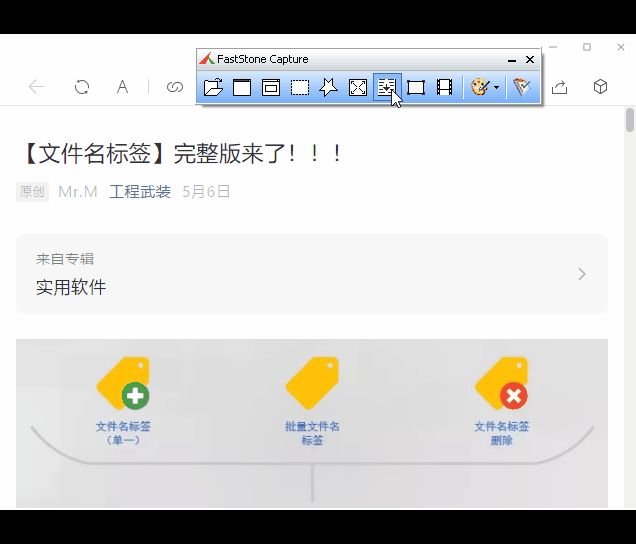Go back with the left arrow
Screen dimensions: 636x544
(36, 87)
